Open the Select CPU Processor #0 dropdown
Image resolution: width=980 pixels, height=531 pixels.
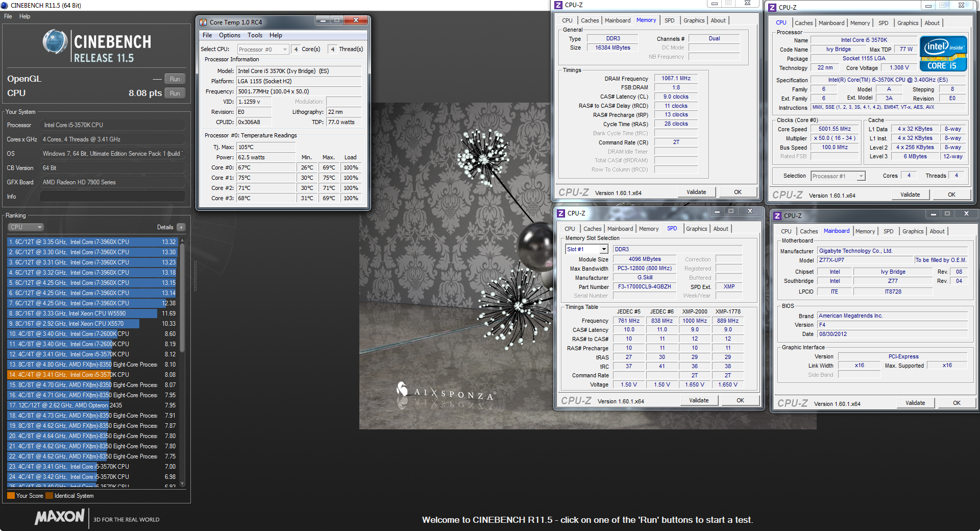click(263, 50)
